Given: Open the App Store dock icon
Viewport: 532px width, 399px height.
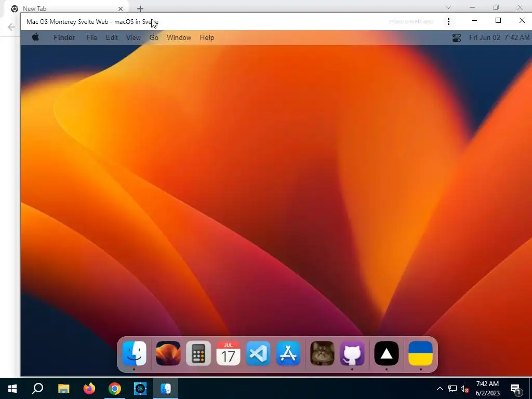Looking at the screenshot, I should [x=288, y=353].
